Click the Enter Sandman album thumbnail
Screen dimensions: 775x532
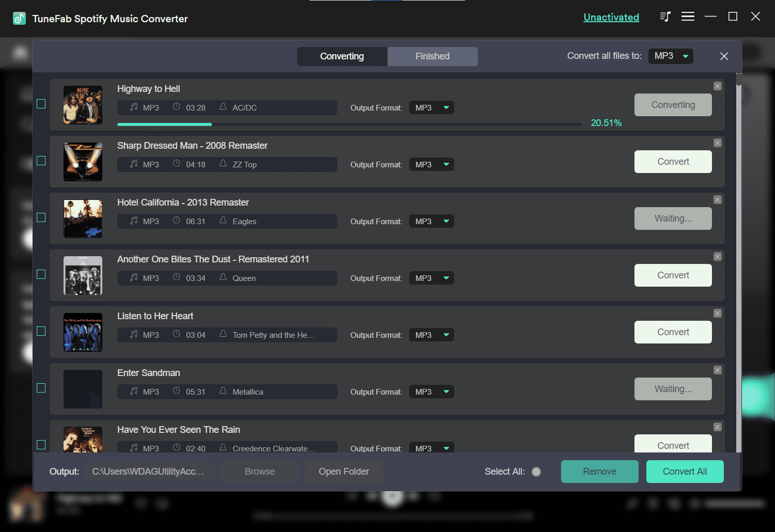click(x=83, y=389)
